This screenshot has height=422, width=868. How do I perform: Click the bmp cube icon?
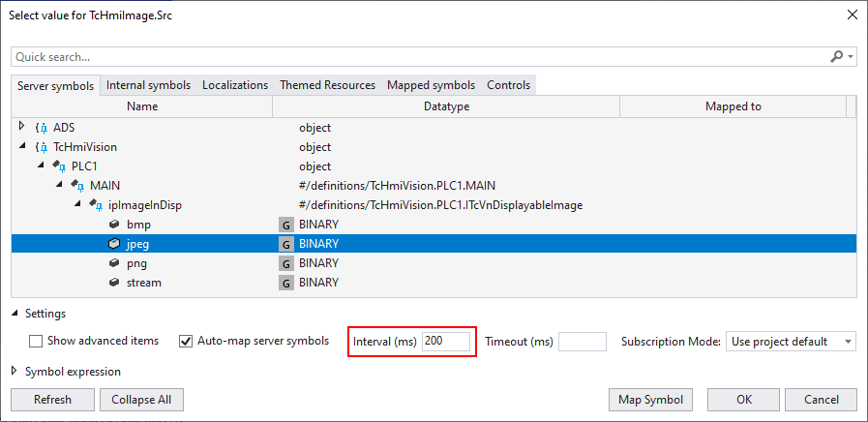114,225
